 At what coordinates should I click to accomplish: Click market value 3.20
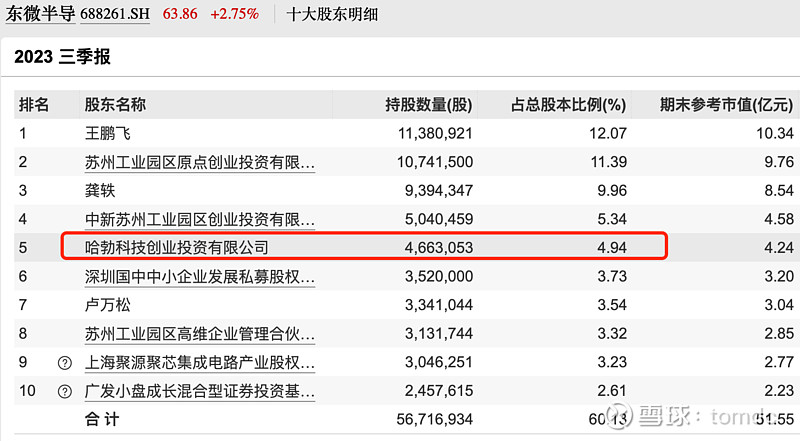point(779,277)
